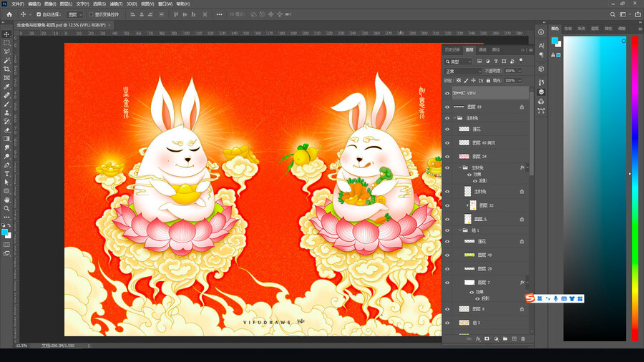The image size is (644, 362).
Task: Open the search icon at top right
Action: click(613, 14)
